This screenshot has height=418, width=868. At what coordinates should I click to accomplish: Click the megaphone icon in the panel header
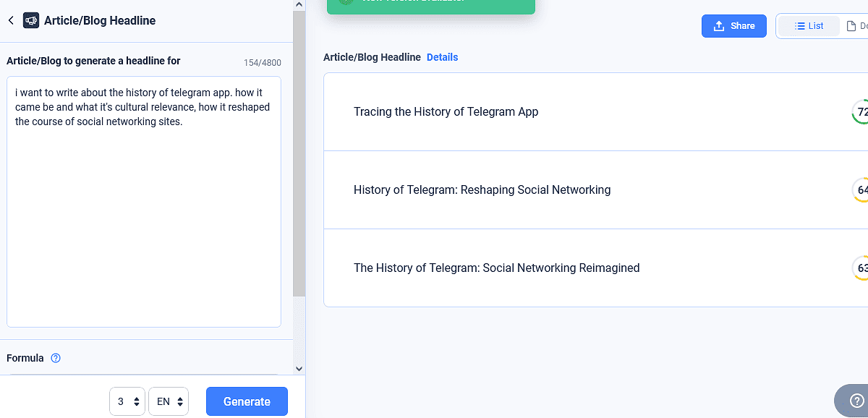(x=31, y=20)
